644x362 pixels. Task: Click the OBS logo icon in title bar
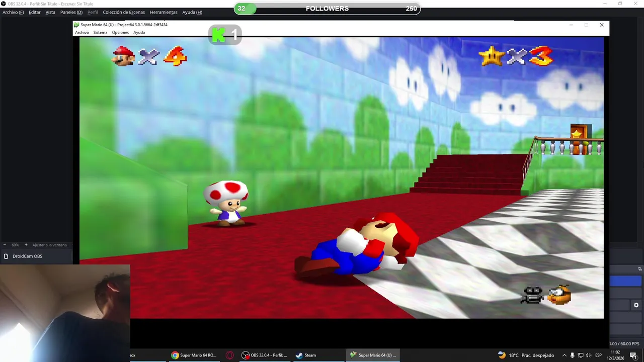coord(4,4)
